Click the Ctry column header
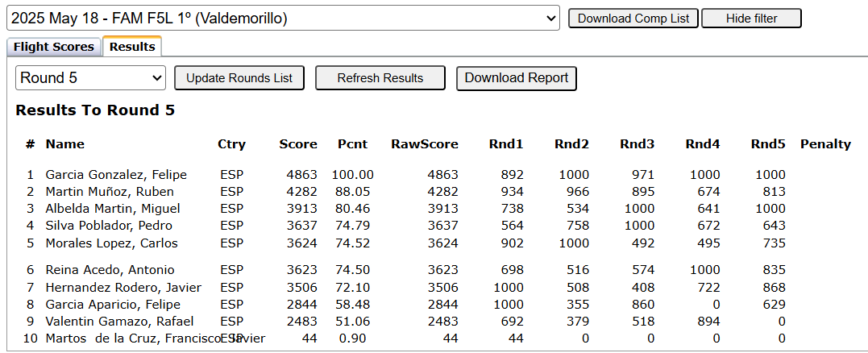This screenshot has height=353, width=868. 231,144
